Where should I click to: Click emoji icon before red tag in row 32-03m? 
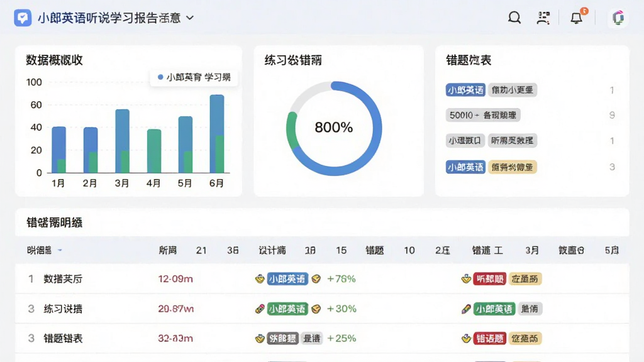pyautogui.click(x=466, y=339)
